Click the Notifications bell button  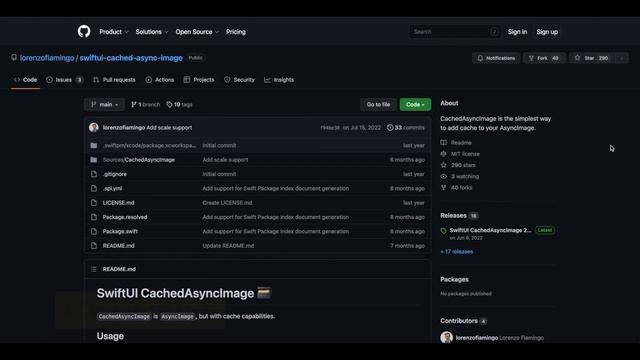[x=496, y=58]
